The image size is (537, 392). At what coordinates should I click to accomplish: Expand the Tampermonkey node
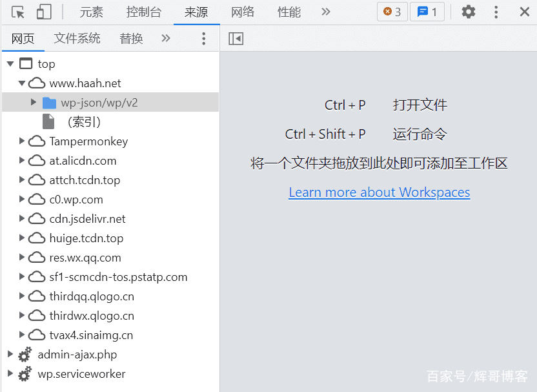pyautogui.click(x=22, y=141)
